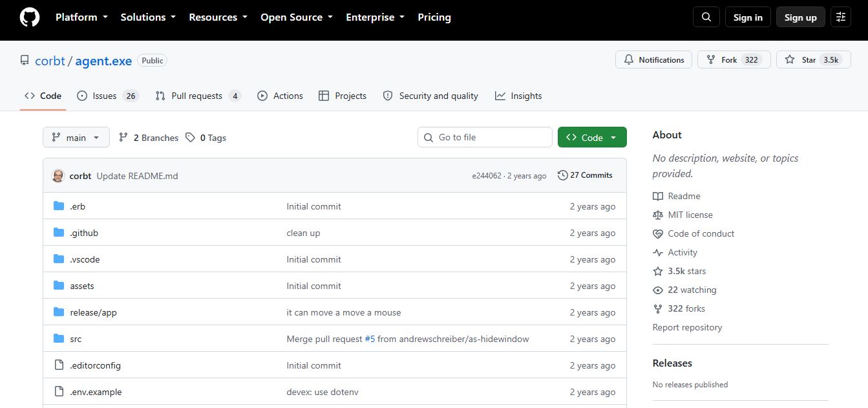Viewport: 868px width, 408px height.
Task: Expand the Resources menu
Action: tap(218, 17)
